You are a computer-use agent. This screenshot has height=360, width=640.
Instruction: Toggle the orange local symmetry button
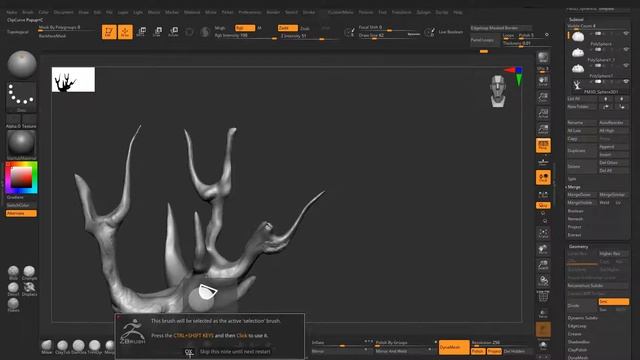(x=543, y=178)
